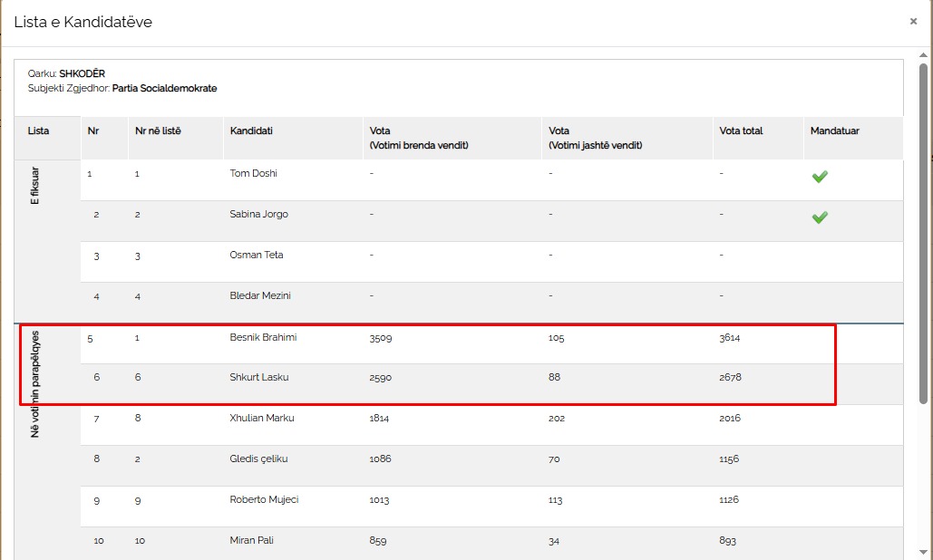Viewport: 933px width, 560px height.
Task: Close the Lista e Kandidatëve dialog
Action: [x=913, y=22]
